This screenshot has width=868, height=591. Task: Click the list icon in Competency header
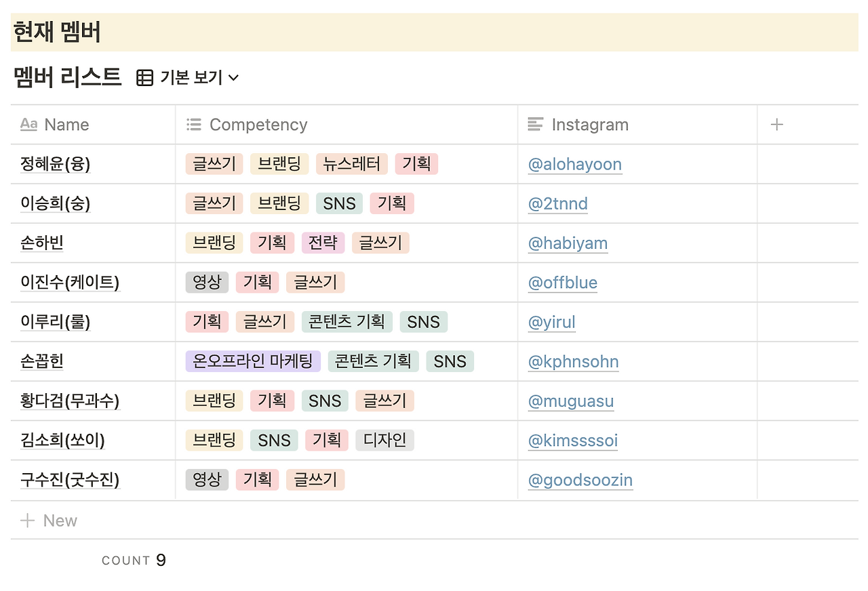(194, 124)
